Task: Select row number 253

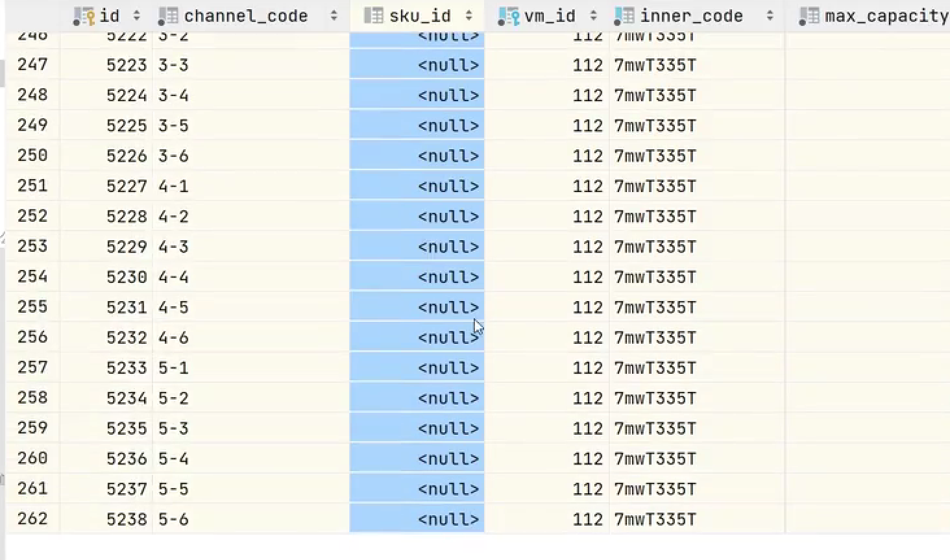Action: click(32, 247)
